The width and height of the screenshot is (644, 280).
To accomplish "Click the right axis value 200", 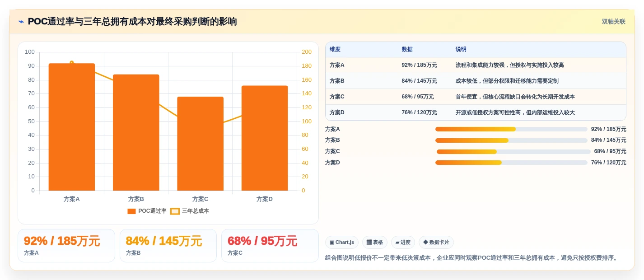I will (x=307, y=52).
